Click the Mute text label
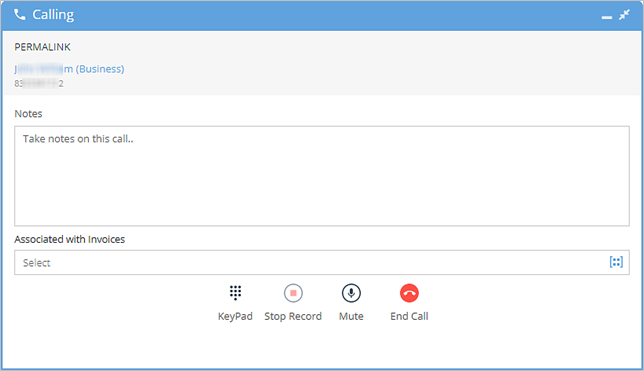Viewport: 644px width, 371px height. click(351, 316)
